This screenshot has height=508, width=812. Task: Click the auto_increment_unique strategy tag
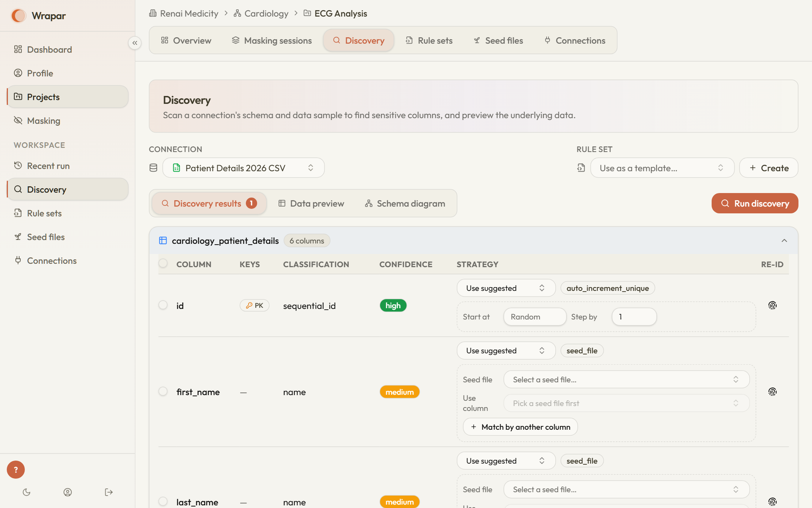(x=607, y=288)
